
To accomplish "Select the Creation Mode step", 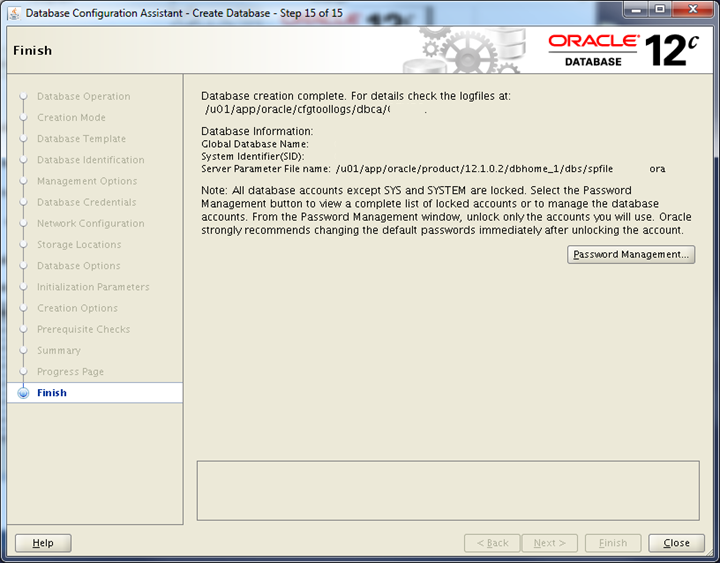I will pyautogui.click(x=71, y=118).
